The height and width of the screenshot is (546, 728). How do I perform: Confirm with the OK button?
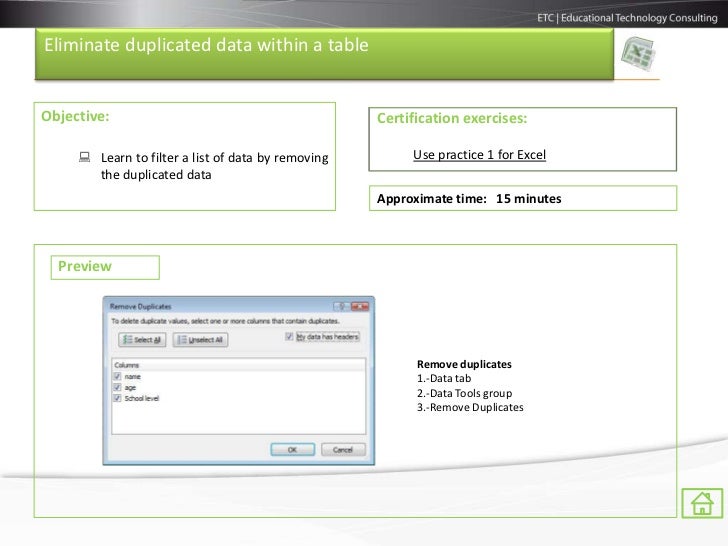click(x=292, y=449)
